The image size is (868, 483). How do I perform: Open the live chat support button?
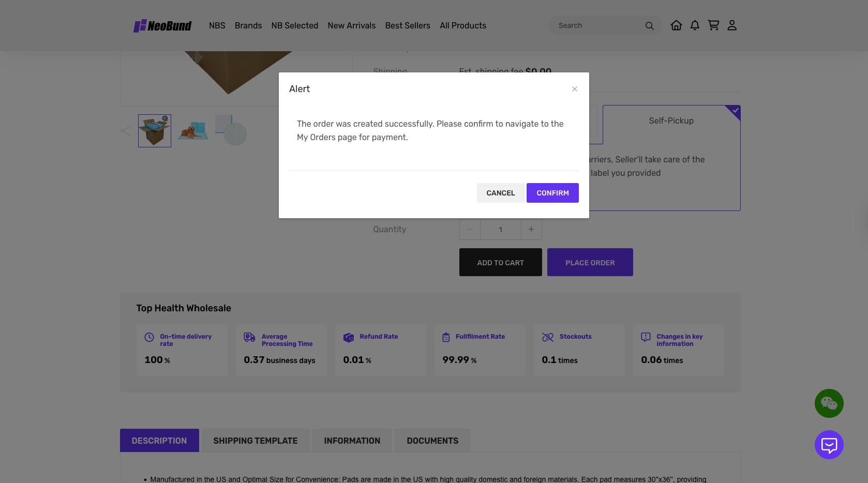point(829,445)
